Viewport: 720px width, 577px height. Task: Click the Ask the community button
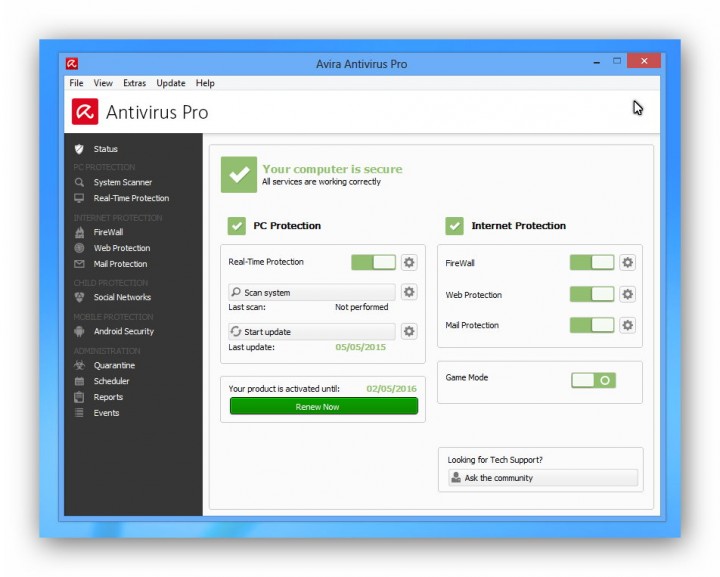pyautogui.click(x=543, y=478)
